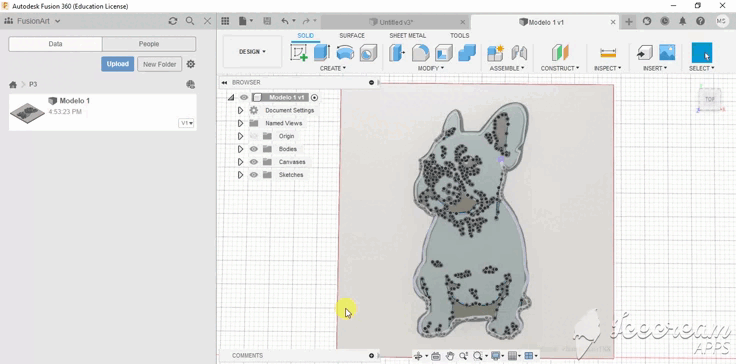Activate the Measure tool
Image resolution: width=736 pixels, height=364 pixels.
608,53
